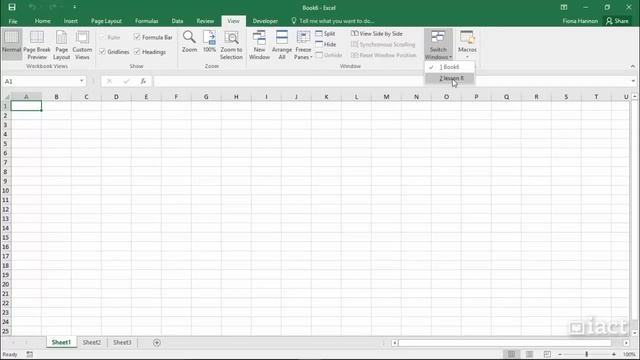Click View Side by Side
The width and height of the screenshot is (640, 360).
377,33
